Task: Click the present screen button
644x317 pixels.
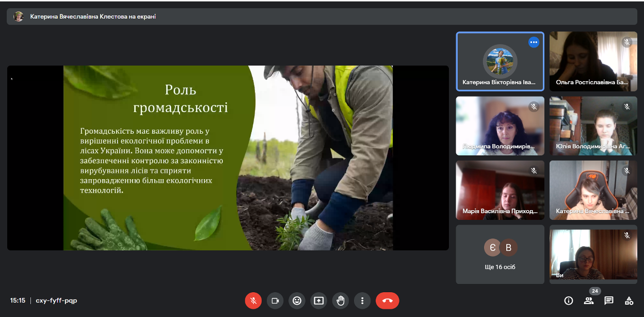Action: (319, 300)
